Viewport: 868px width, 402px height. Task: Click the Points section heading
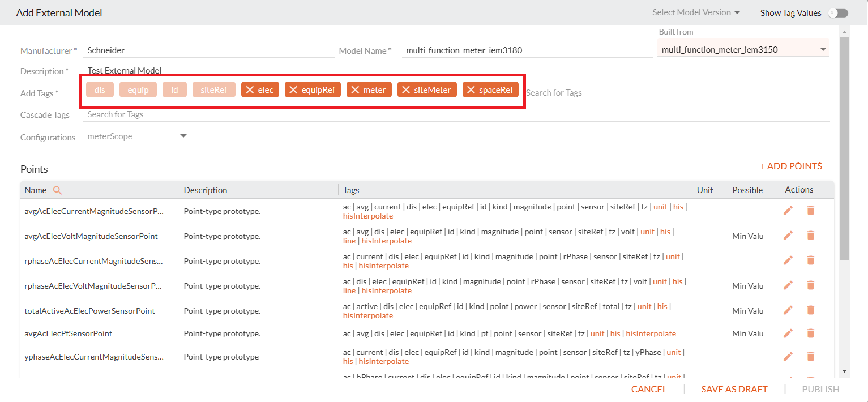(x=34, y=169)
